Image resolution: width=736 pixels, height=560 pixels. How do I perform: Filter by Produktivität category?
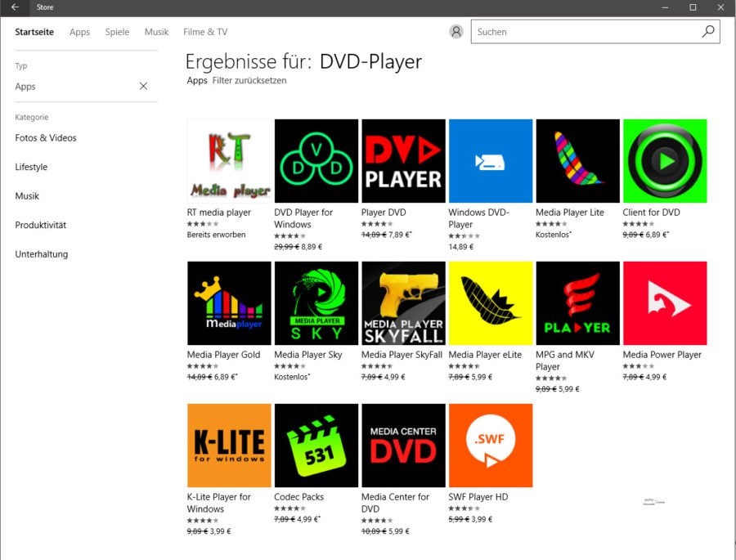(40, 226)
